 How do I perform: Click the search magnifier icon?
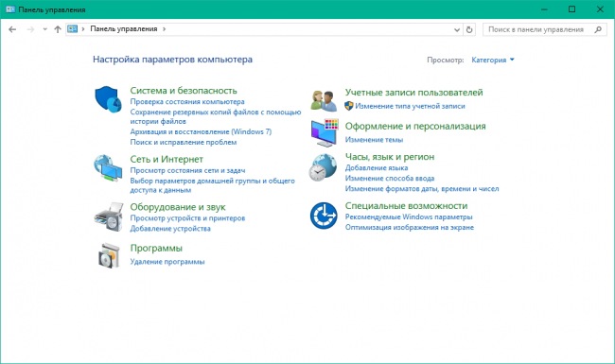pyautogui.click(x=598, y=29)
